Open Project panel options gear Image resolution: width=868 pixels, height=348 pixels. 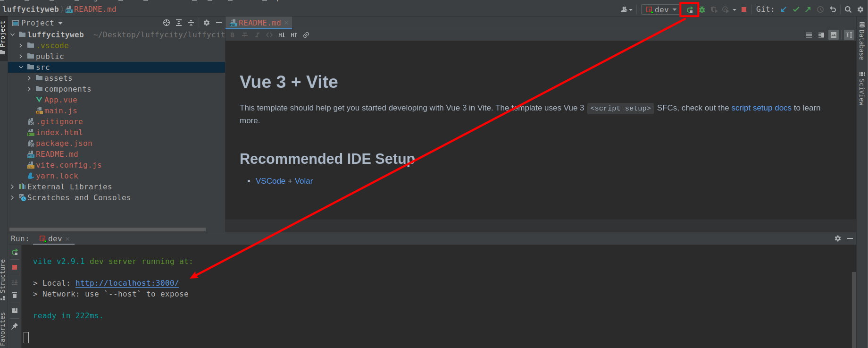207,23
